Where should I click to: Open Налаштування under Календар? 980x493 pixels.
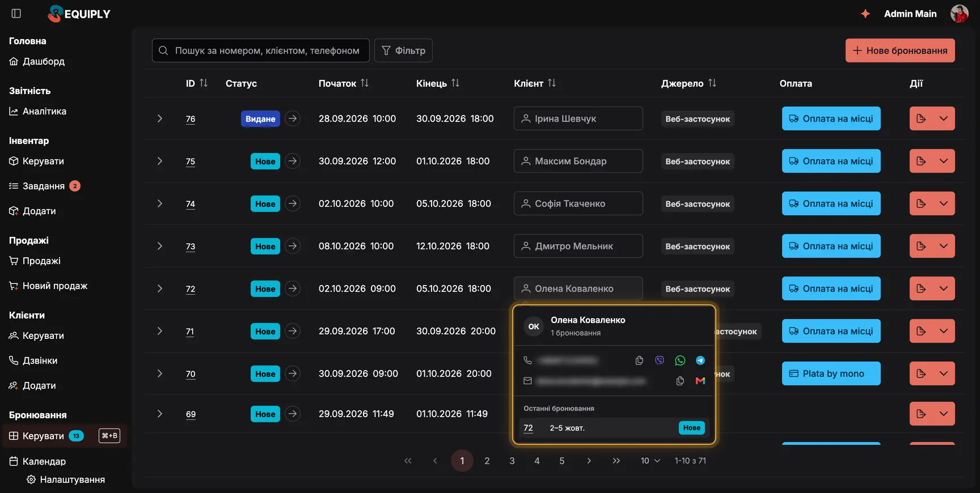click(66, 479)
